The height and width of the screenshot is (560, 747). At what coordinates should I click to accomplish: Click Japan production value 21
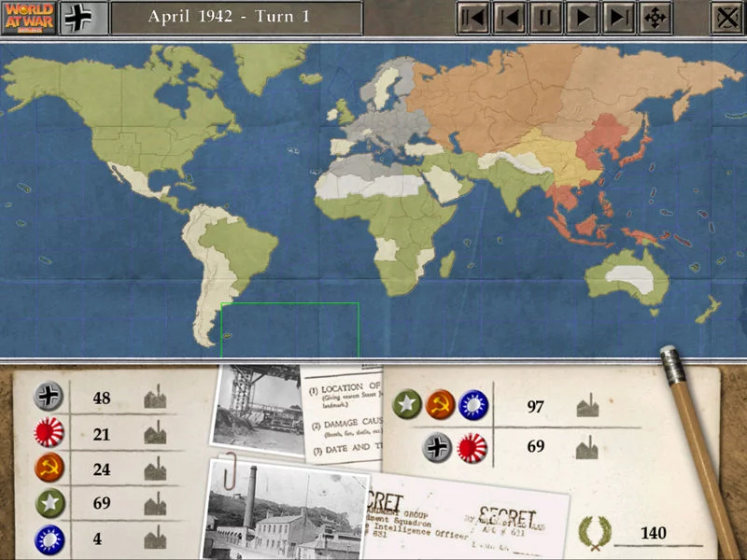(102, 434)
